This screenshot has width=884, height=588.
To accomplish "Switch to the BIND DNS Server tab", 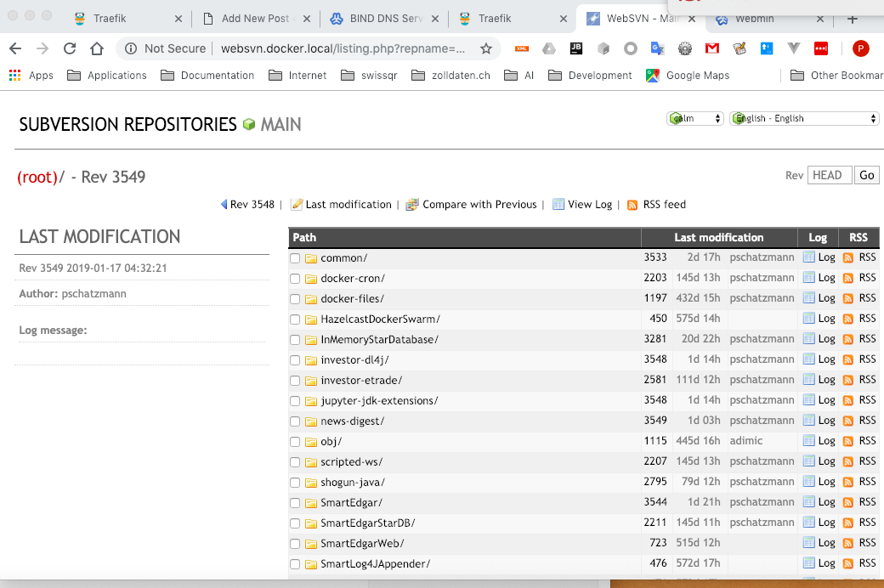I will tap(384, 19).
